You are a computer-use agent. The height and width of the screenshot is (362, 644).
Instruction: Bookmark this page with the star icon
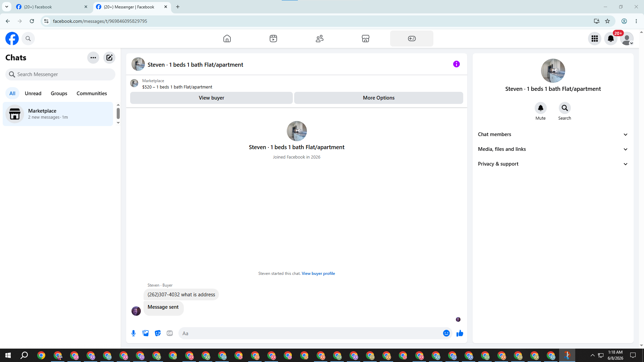coord(607,21)
